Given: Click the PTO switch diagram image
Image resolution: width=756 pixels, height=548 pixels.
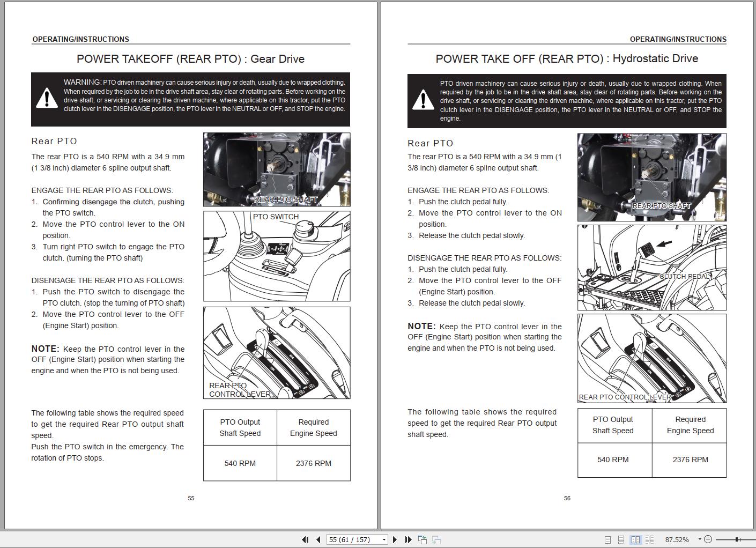Looking at the screenshot, I should 277,256.
